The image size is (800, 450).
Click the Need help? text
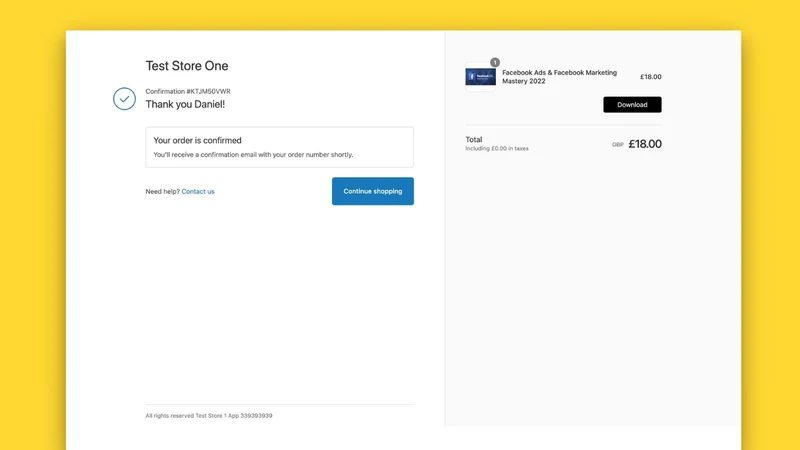point(162,191)
